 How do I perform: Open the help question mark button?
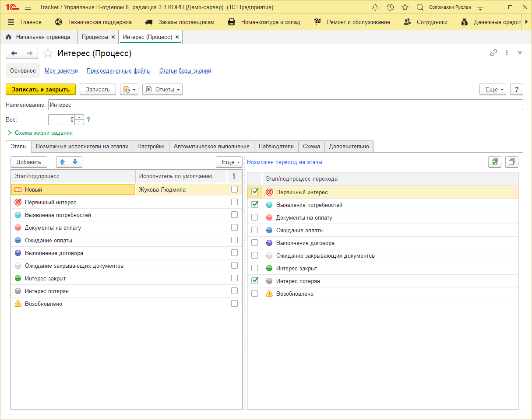[x=517, y=89]
